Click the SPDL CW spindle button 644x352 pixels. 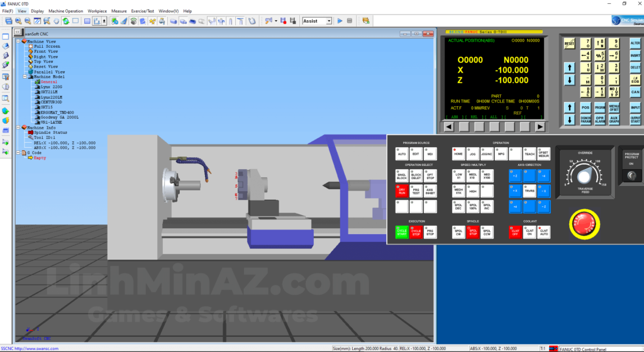[x=458, y=232]
